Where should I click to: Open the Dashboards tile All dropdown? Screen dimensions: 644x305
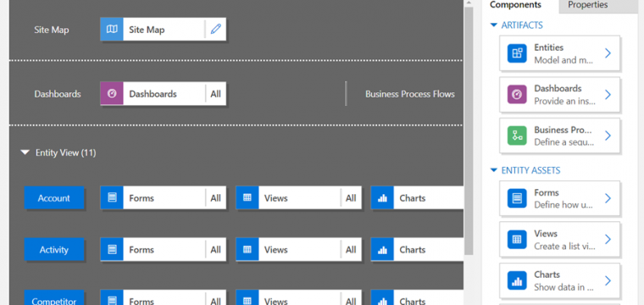pos(215,93)
